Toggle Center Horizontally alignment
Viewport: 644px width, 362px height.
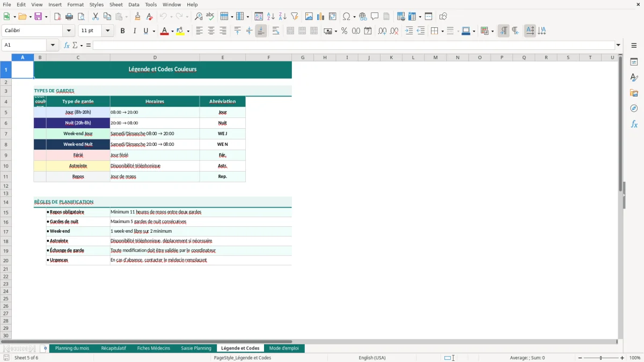click(x=211, y=31)
